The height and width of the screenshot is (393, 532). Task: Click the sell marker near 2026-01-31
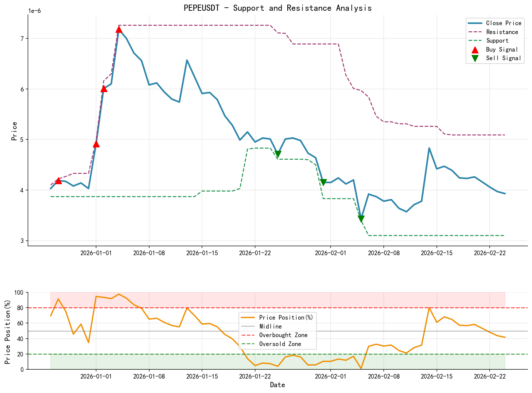tap(324, 182)
